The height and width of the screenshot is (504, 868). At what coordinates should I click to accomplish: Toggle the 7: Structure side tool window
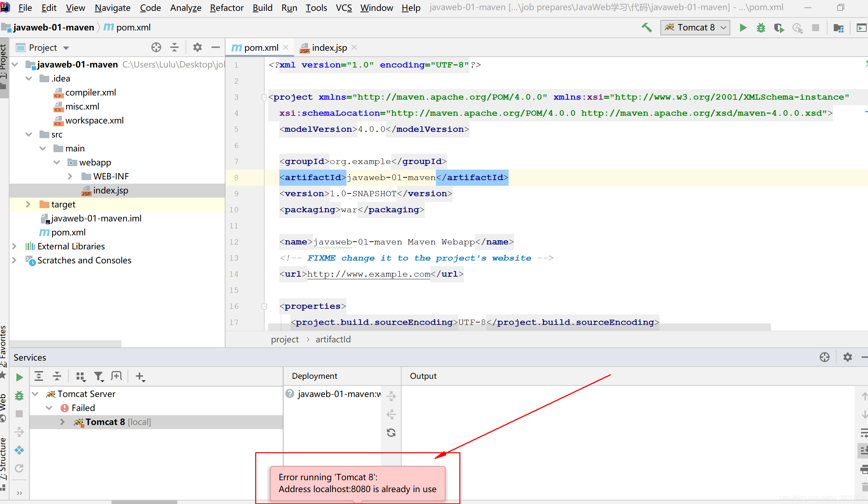coord(3,458)
